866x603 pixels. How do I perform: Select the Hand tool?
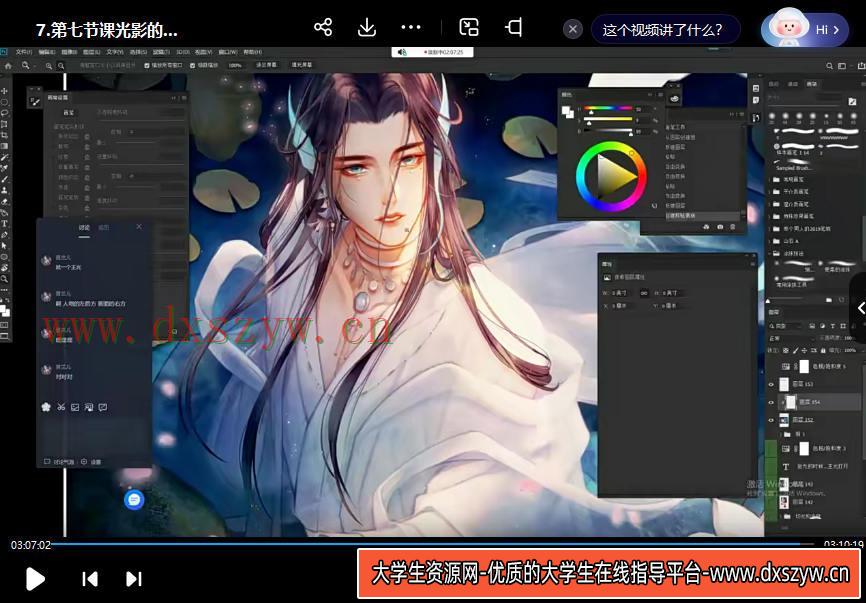click(x=5, y=268)
